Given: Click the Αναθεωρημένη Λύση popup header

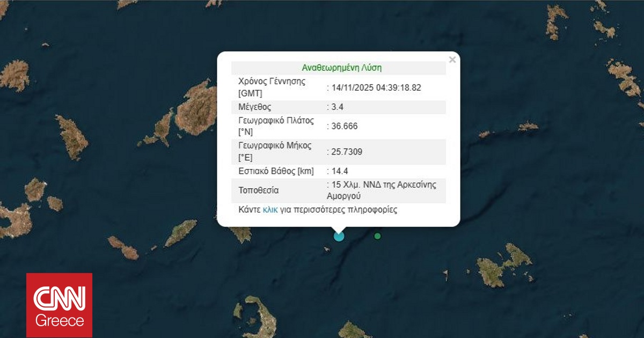Looking at the screenshot, I should [x=341, y=68].
